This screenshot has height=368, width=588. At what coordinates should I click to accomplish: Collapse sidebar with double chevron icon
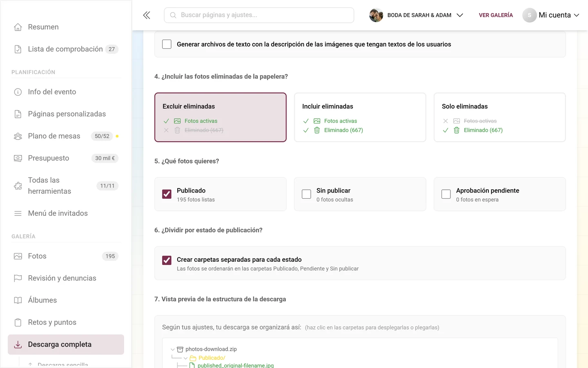147,15
